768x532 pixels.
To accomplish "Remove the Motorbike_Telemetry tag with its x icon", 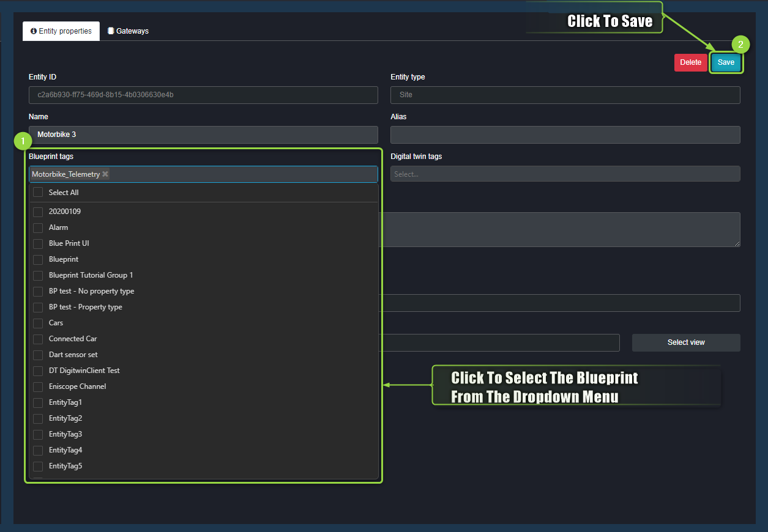I will click(105, 174).
